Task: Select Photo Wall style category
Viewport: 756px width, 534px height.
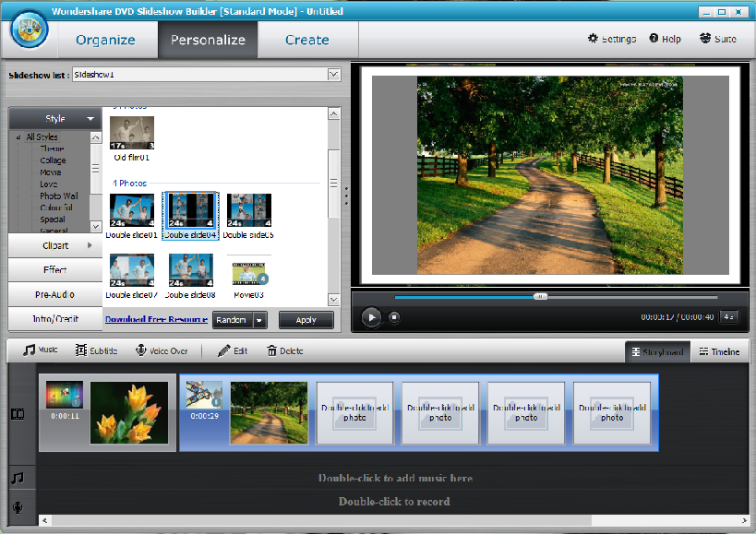Action: tap(59, 196)
